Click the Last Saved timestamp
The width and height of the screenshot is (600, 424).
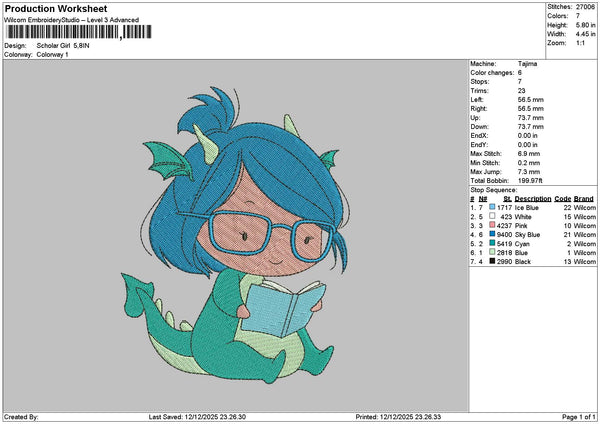pos(197,417)
